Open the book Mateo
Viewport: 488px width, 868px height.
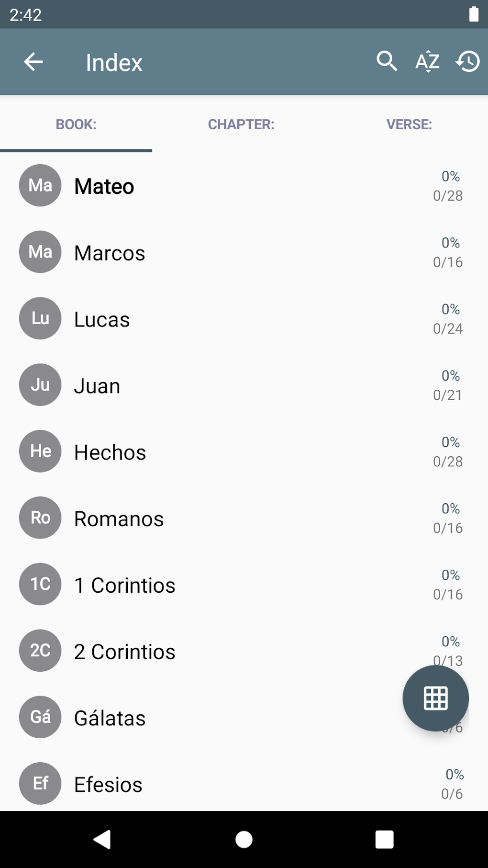pos(104,186)
